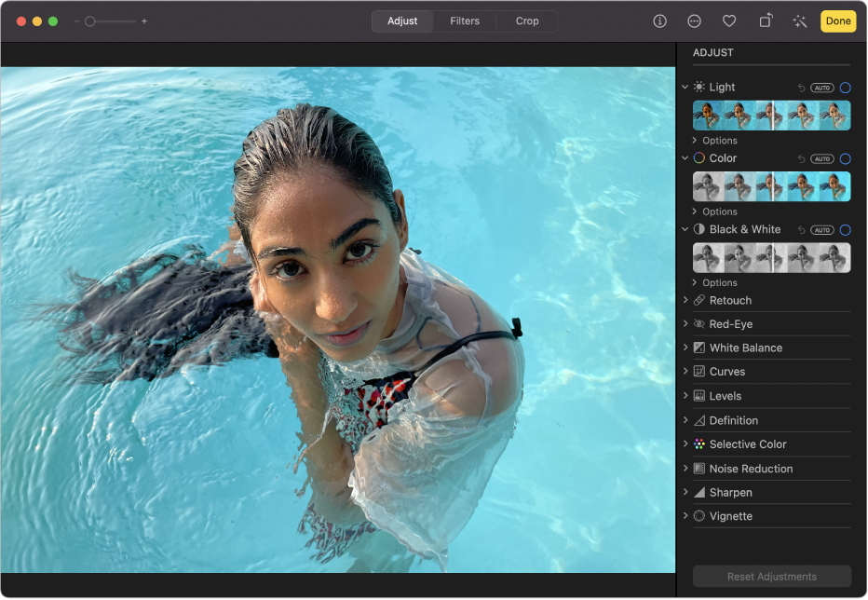
Task: Expand Options under the Light section
Action: click(x=717, y=140)
